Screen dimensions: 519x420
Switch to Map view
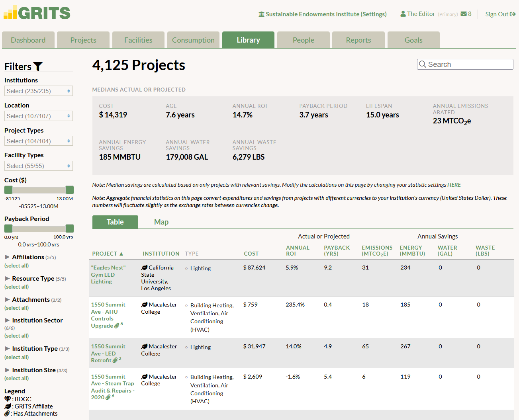pos(161,222)
